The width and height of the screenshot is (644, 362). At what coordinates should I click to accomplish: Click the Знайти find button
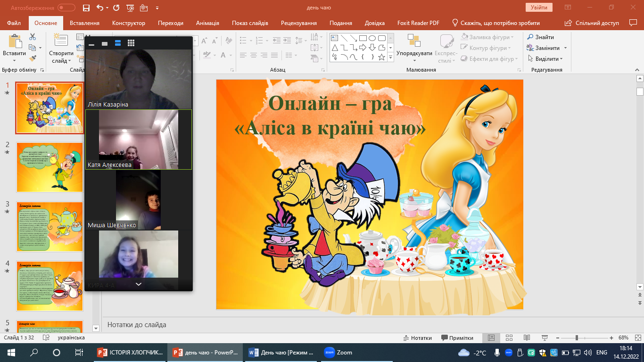click(x=541, y=37)
